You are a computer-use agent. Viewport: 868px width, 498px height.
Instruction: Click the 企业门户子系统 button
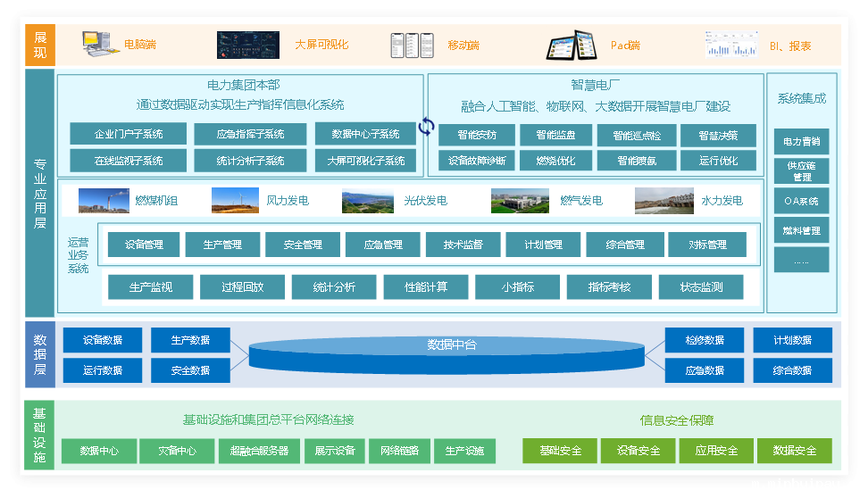(129, 134)
